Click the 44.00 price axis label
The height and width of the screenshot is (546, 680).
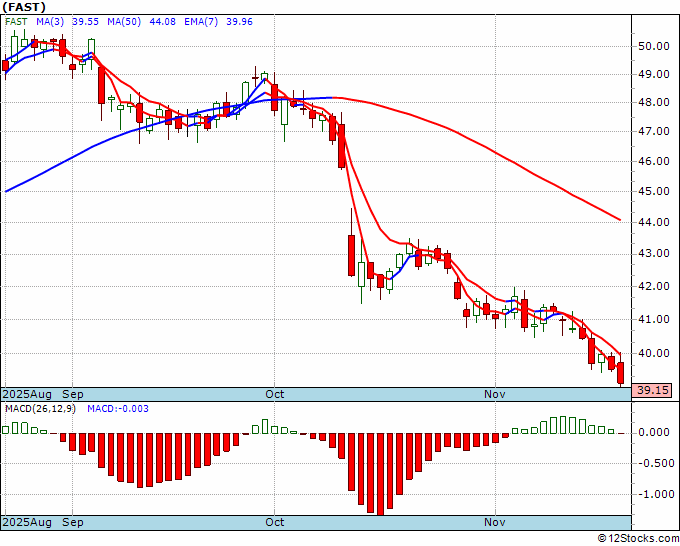pos(654,222)
